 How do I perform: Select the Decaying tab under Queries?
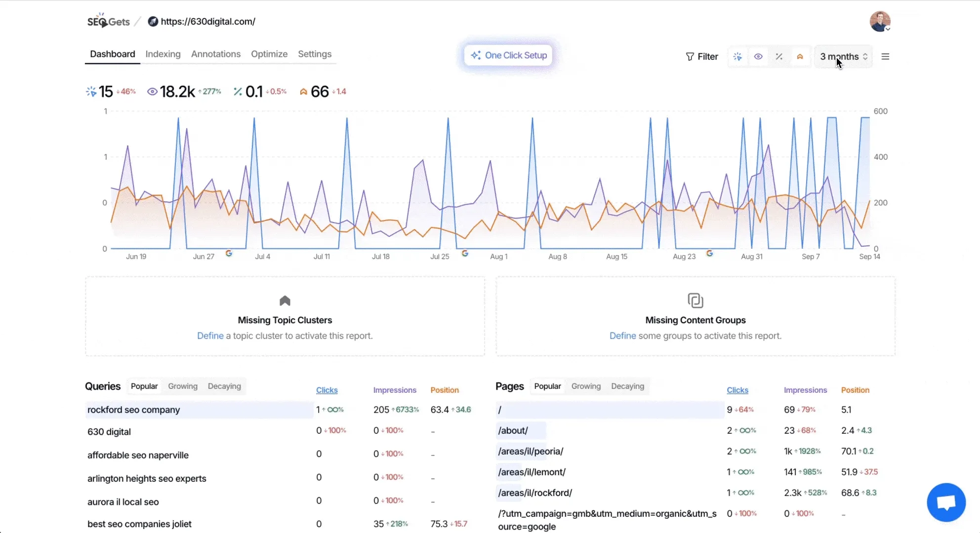224,386
